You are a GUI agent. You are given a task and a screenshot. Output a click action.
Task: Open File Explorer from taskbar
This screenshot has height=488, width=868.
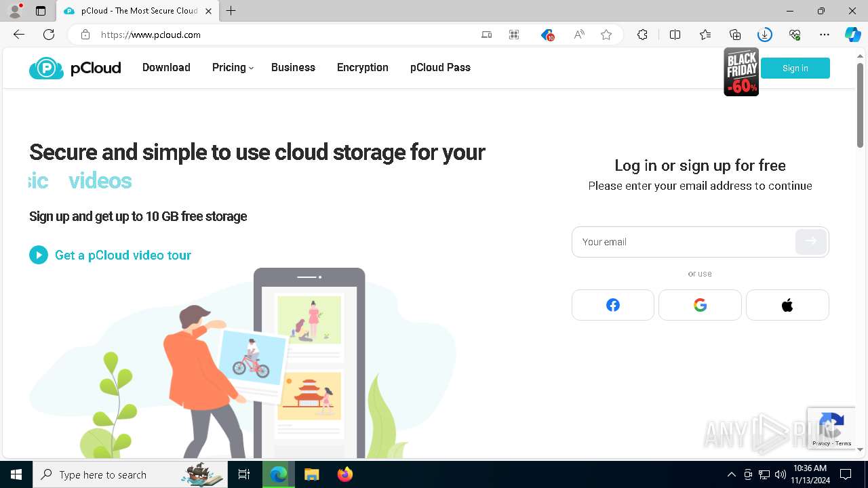311,474
